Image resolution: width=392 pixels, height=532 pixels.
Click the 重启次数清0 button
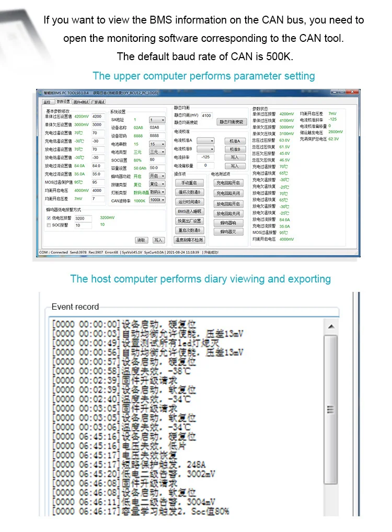pos(189,230)
